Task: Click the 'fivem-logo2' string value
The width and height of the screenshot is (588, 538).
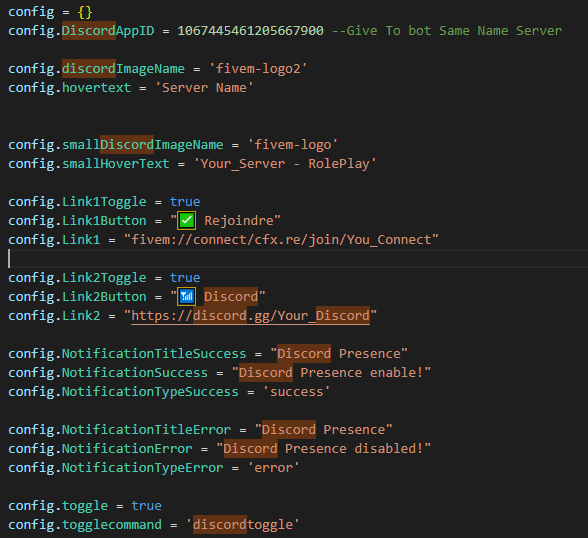Action: [x=258, y=69]
